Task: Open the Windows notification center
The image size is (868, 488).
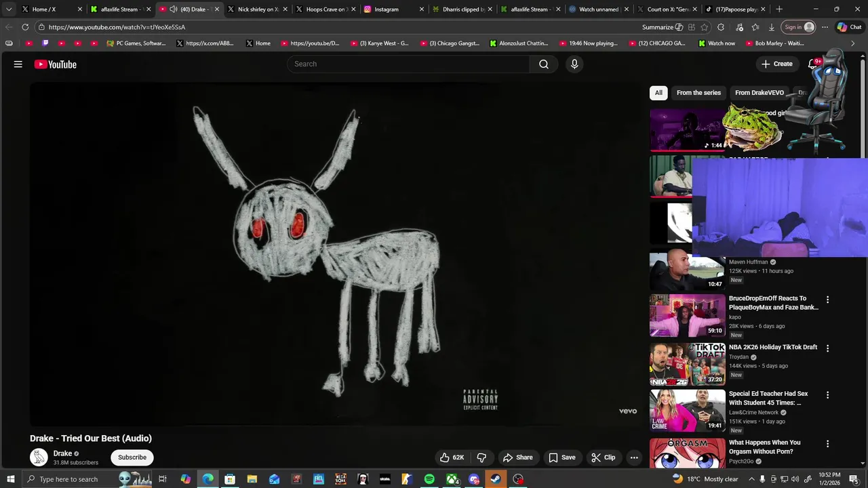Action: (x=854, y=479)
